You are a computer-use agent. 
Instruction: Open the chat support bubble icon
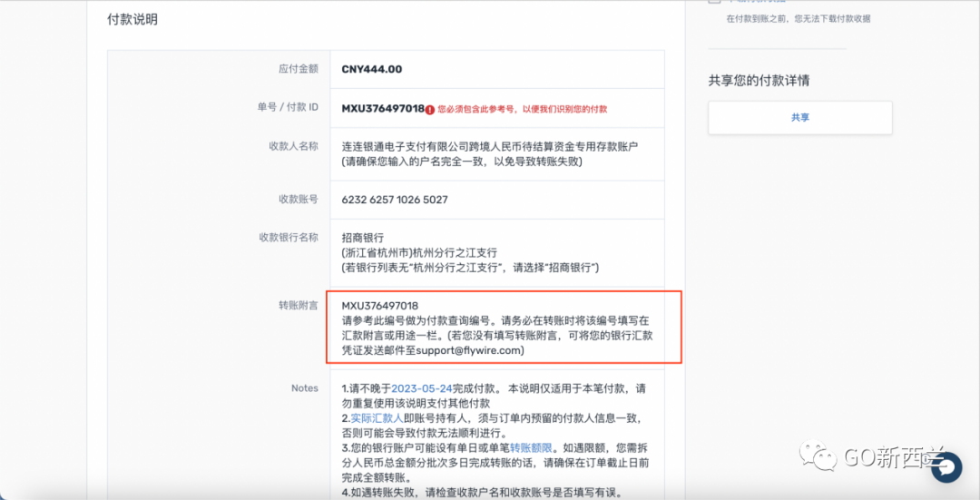click(x=946, y=467)
